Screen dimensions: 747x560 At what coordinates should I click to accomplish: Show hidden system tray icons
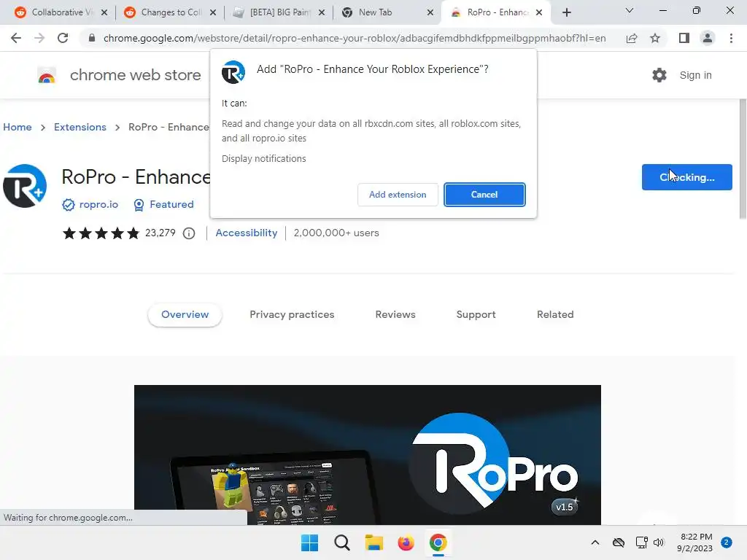coord(595,542)
